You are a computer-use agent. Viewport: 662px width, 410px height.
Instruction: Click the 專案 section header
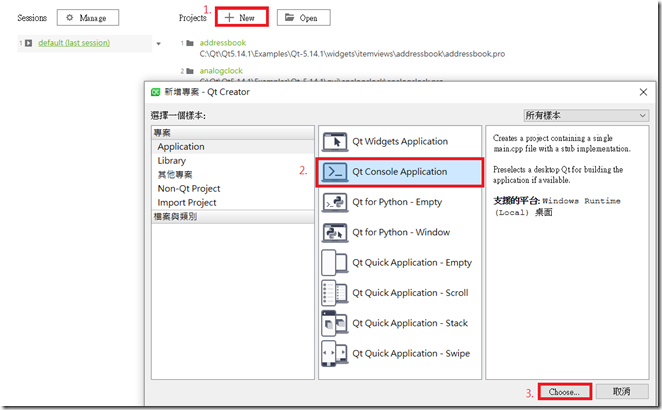(x=233, y=133)
